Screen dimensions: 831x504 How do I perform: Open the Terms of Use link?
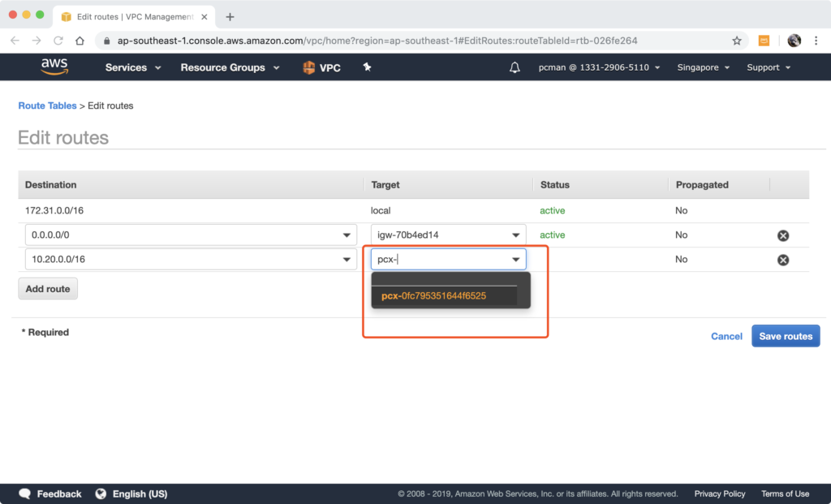coord(785,494)
